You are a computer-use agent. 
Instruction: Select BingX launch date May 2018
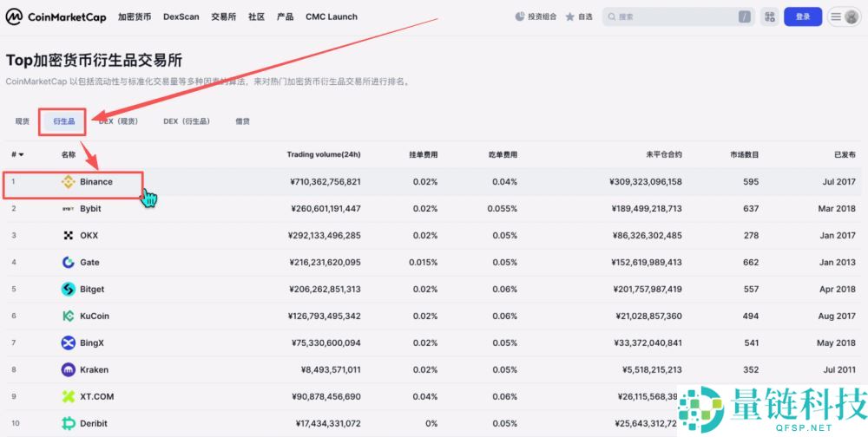(837, 343)
